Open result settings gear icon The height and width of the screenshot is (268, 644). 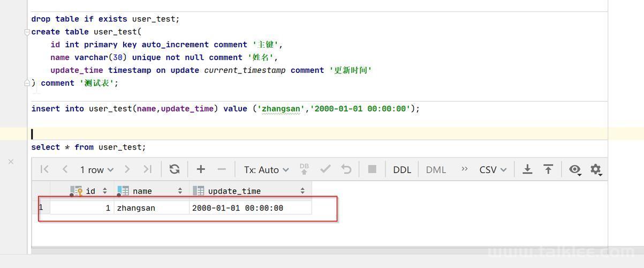point(596,170)
